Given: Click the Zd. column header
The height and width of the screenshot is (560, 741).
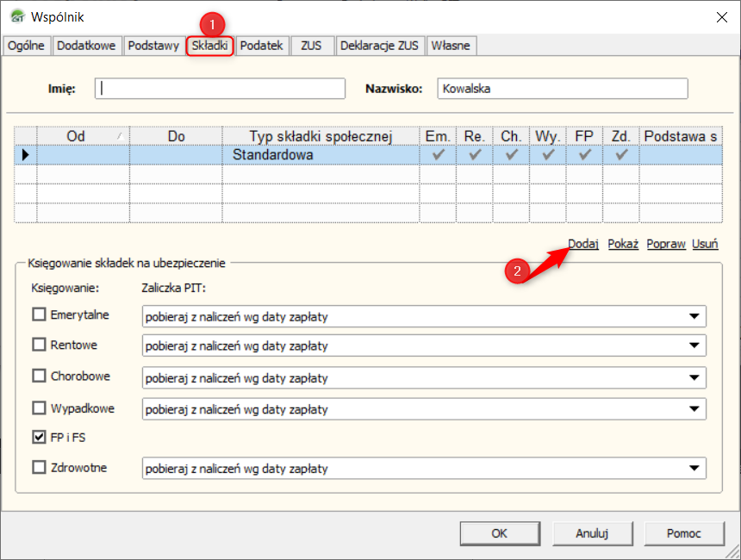Looking at the screenshot, I should [621, 136].
